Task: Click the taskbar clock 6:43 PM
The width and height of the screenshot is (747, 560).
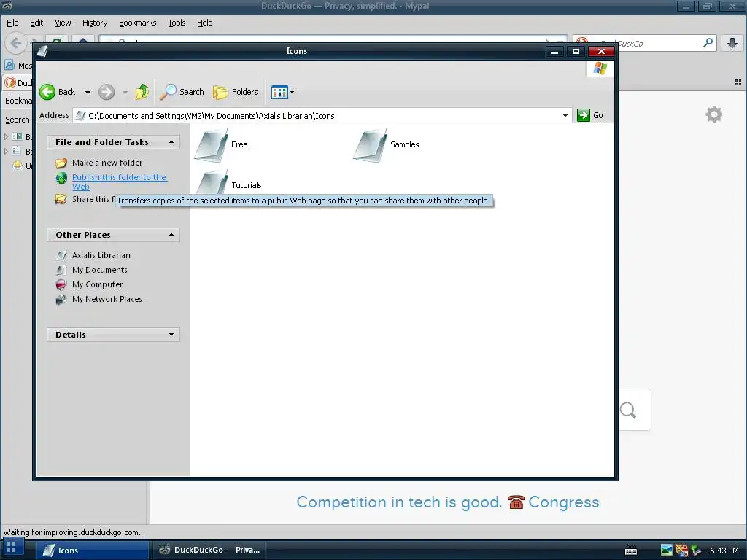Action: point(724,551)
